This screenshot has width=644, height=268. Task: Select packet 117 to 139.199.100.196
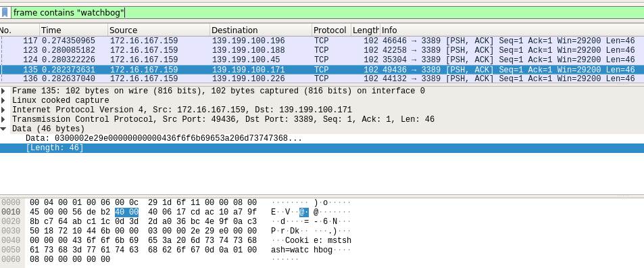pos(322,41)
